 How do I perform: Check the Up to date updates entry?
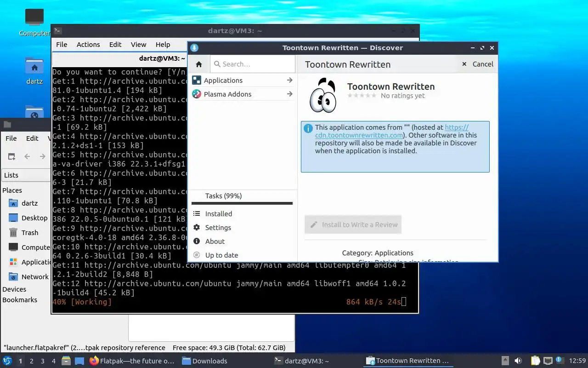pyautogui.click(x=242, y=255)
